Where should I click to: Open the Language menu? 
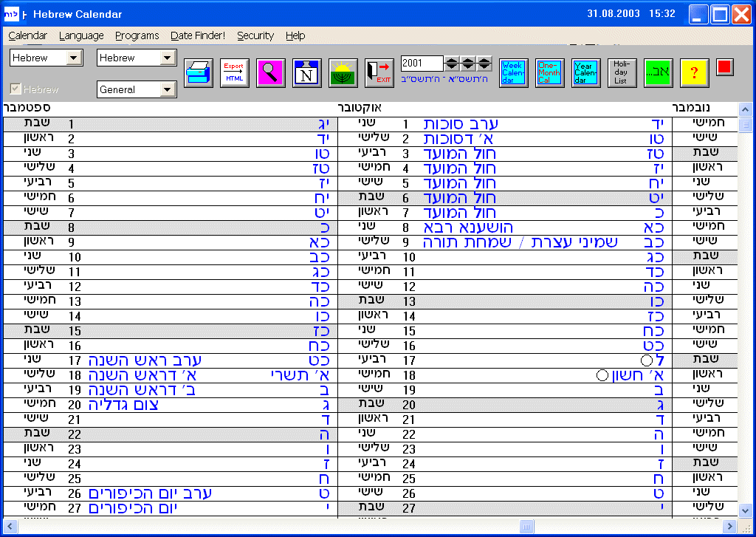pyautogui.click(x=81, y=35)
